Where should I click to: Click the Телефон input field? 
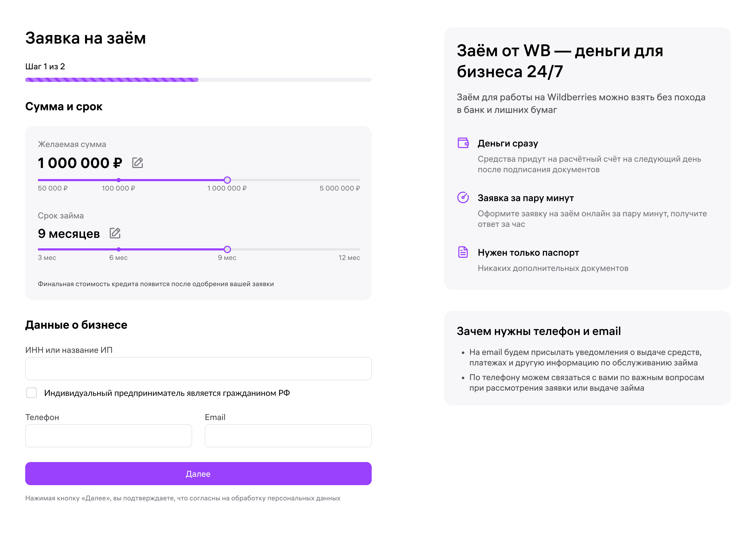(x=108, y=436)
